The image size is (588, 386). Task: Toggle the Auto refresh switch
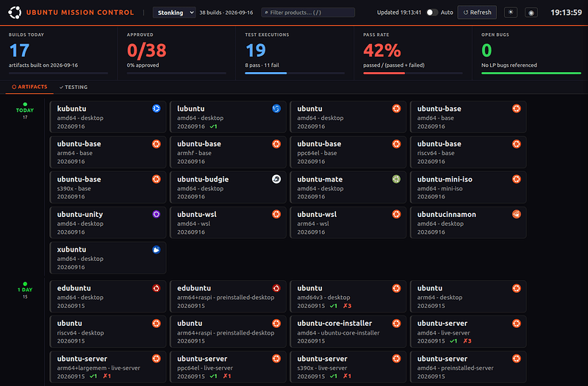[x=432, y=12]
